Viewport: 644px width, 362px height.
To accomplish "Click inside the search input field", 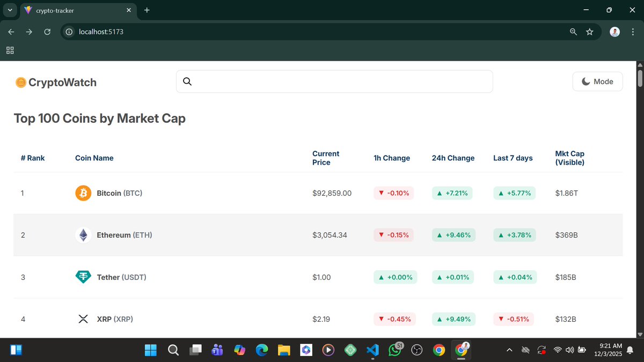I will click(333, 81).
